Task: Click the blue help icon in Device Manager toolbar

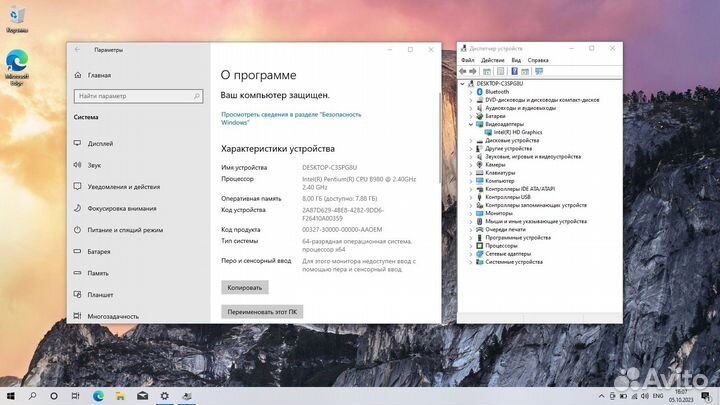Action: pyautogui.click(x=514, y=71)
